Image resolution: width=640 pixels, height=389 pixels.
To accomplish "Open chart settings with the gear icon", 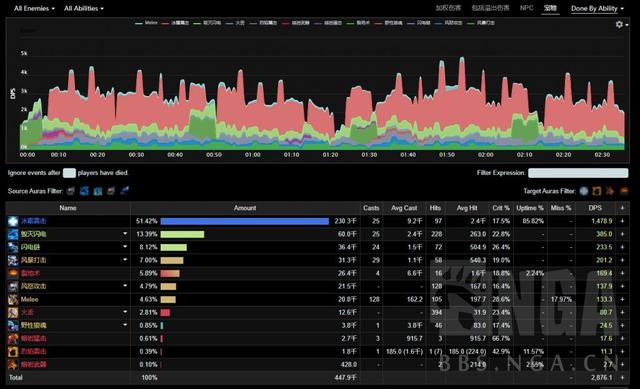I will pos(620,24).
